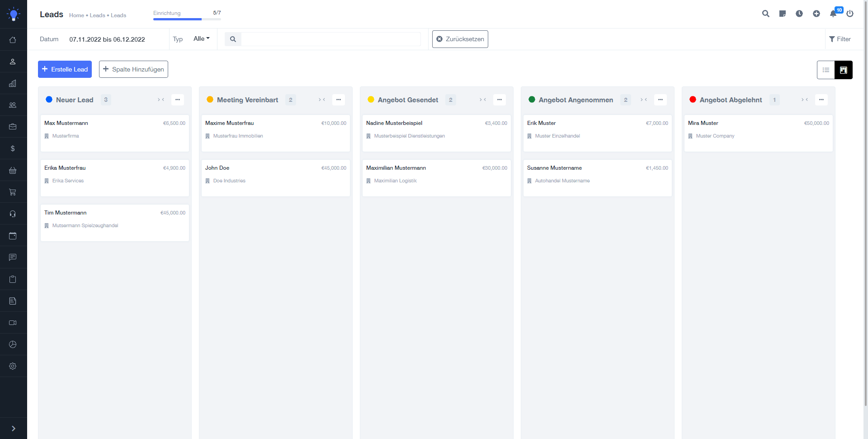Open the Home breadcrumb link
The height and width of the screenshot is (439, 868).
click(x=76, y=15)
